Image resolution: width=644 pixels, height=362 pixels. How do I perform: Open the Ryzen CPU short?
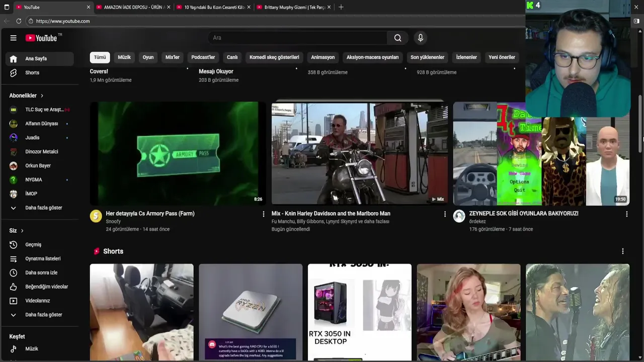pos(251,312)
